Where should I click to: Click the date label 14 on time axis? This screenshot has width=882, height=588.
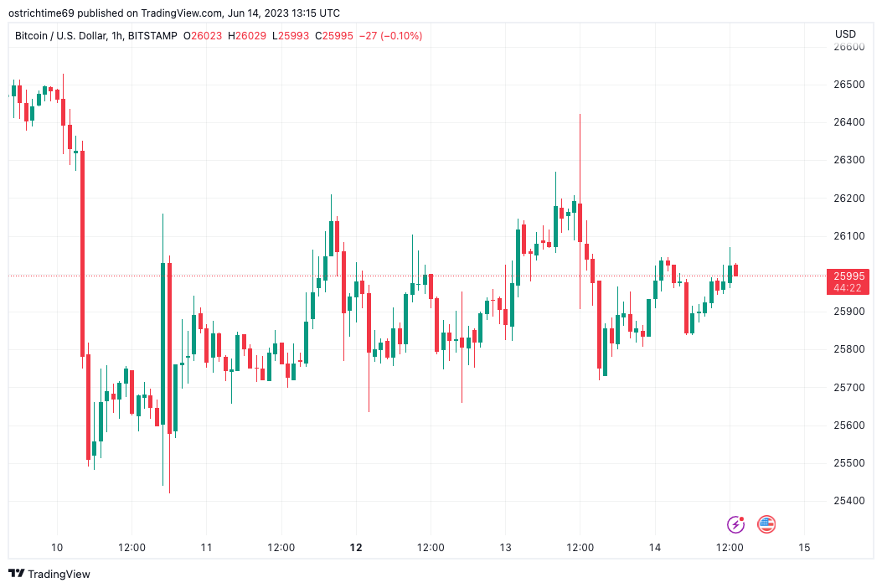[x=655, y=548]
